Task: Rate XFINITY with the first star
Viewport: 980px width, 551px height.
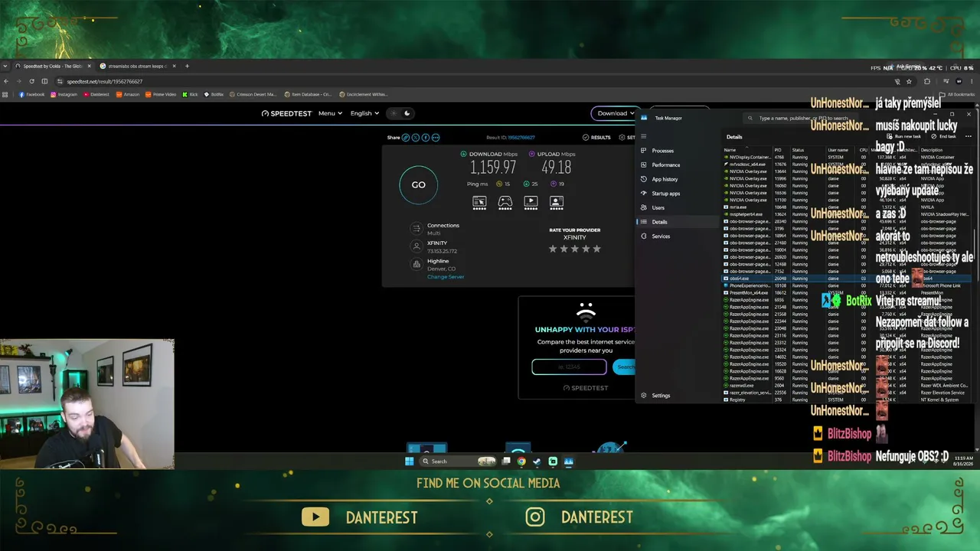Action: 553,249
